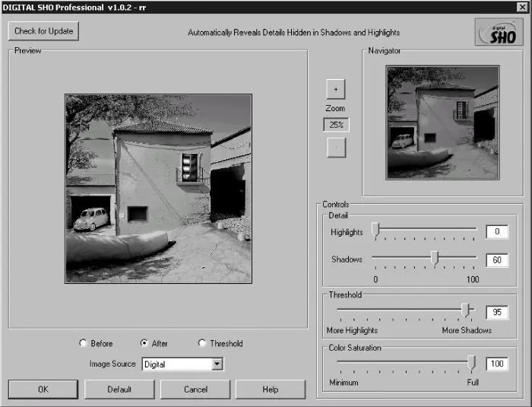Zoom in with the plus button
This screenshot has width=532, height=407.
pyautogui.click(x=336, y=89)
